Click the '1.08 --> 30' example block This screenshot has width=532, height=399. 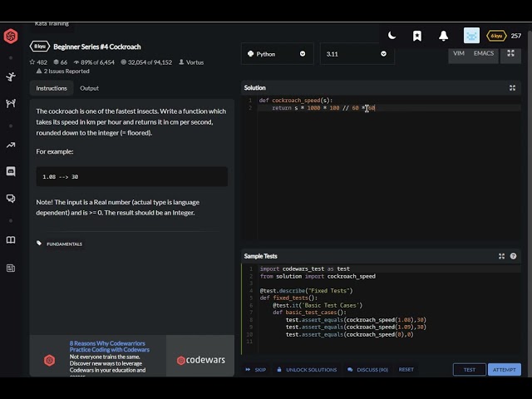131,177
